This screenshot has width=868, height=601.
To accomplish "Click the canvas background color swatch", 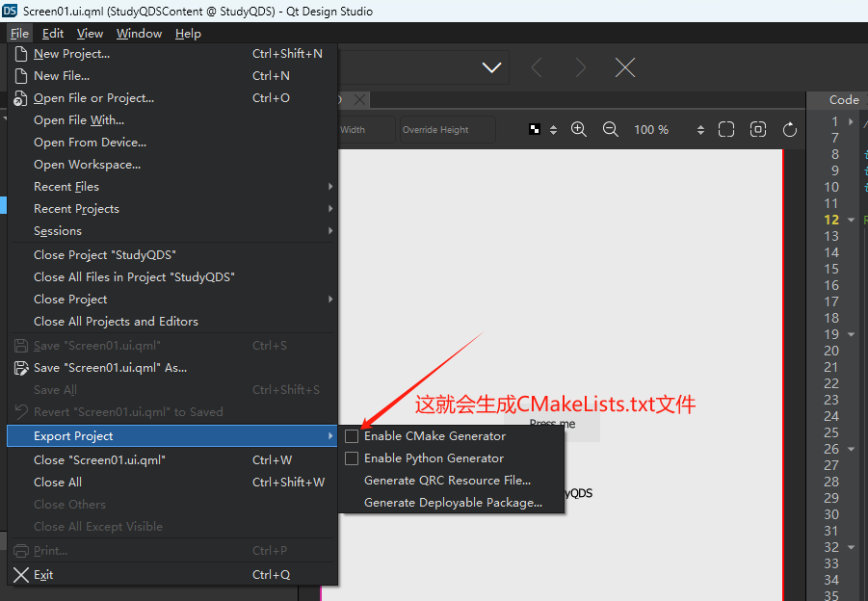I will point(535,129).
